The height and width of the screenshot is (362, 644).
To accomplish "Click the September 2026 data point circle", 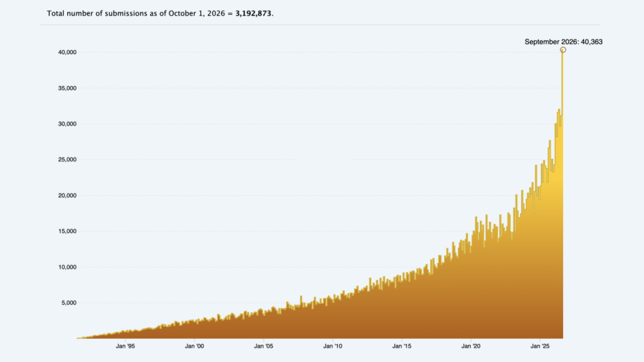I will pos(563,50).
